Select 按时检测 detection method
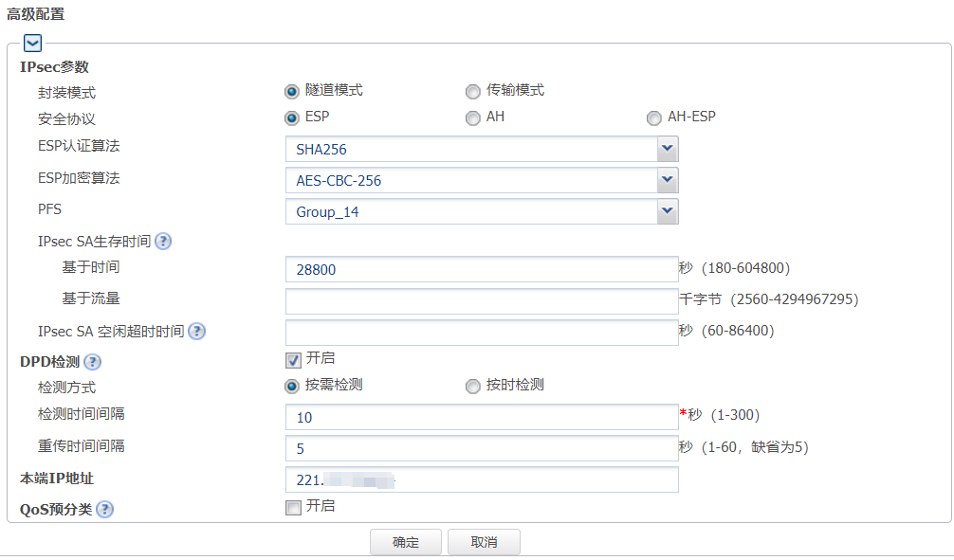954x560 pixels. (x=472, y=386)
